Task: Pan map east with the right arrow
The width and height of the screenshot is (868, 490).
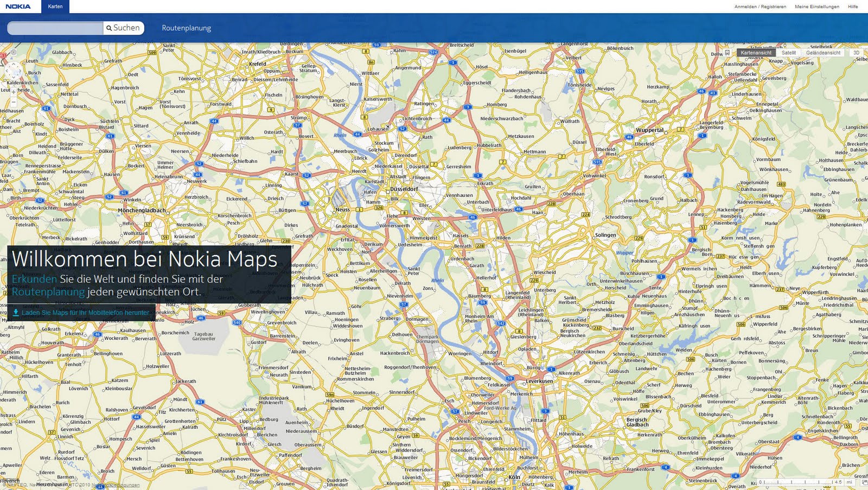Action: point(20,71)
